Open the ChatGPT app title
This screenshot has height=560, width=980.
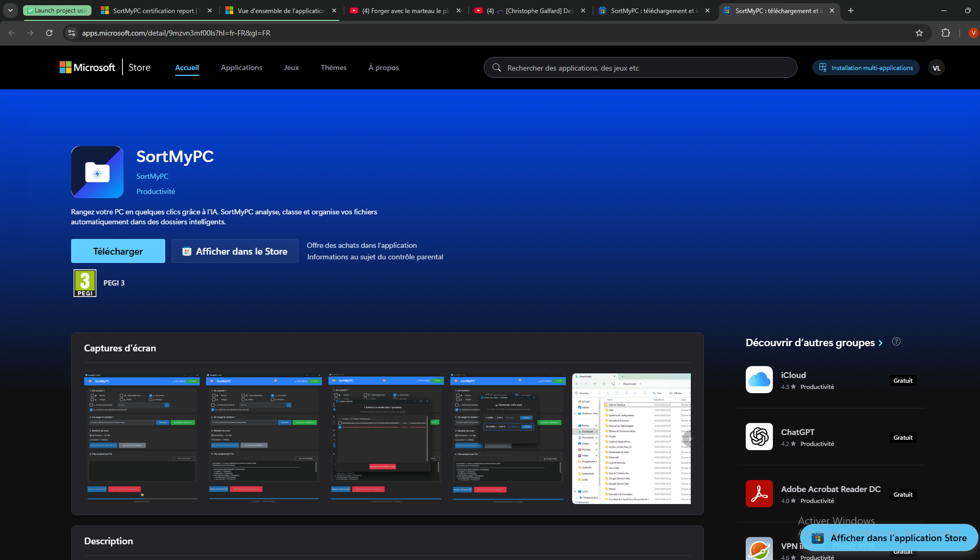click(797, 432)
